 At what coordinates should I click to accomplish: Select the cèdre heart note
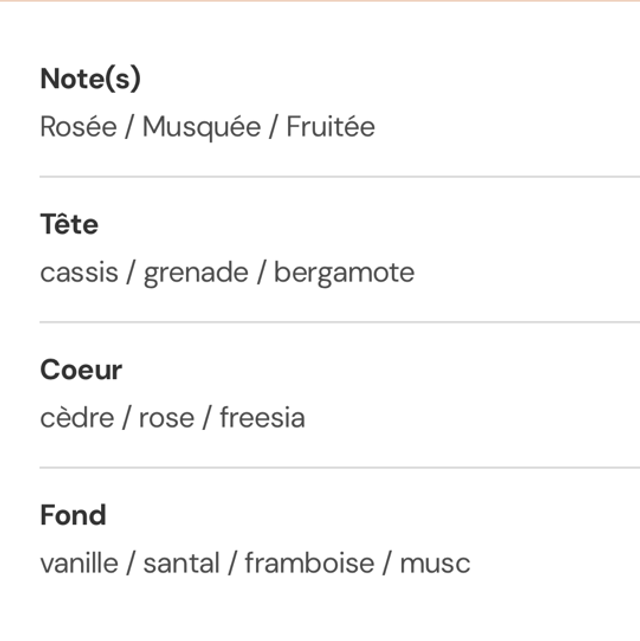[77, 417]
